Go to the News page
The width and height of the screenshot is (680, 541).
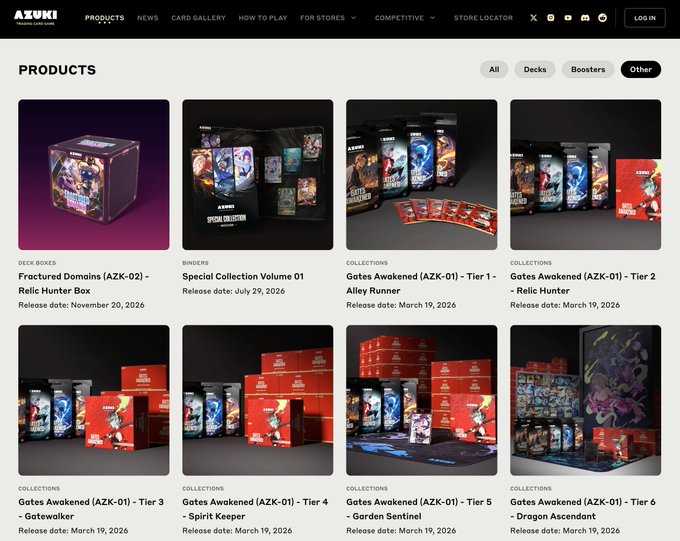coord(147,18)
